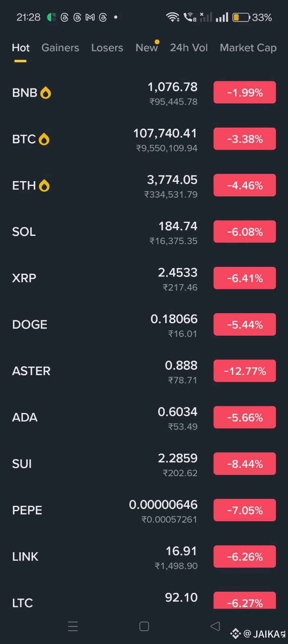Viewport: 288px width, 644px height.
Task: Tap the Android back triangle icon
Action: pos(215,626)
